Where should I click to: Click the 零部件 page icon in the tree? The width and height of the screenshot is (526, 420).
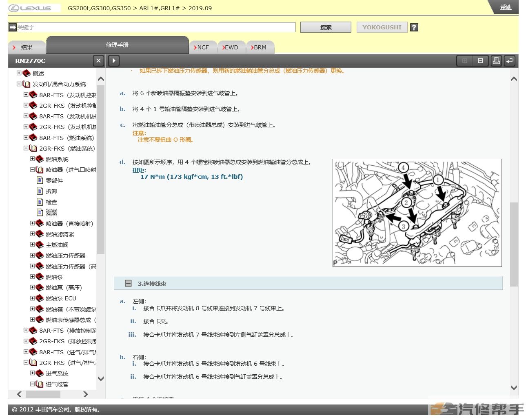pyautogui.click(x=40, y=180)
